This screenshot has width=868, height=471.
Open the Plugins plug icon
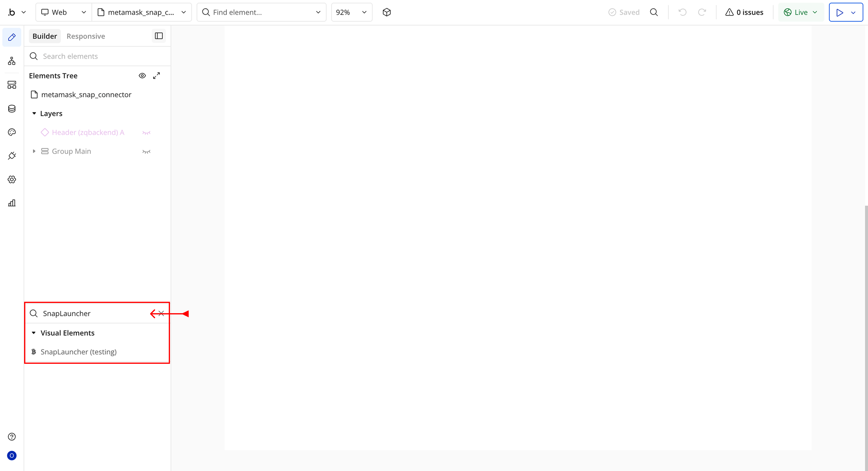pos(12,155)
